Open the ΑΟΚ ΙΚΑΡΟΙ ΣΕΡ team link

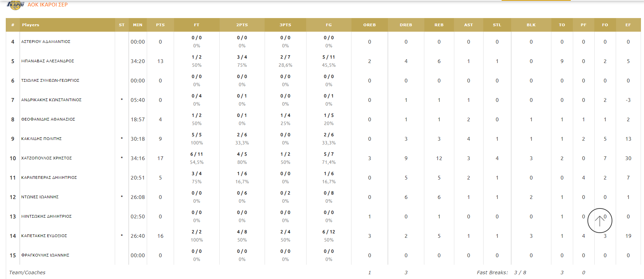[48, 5]
